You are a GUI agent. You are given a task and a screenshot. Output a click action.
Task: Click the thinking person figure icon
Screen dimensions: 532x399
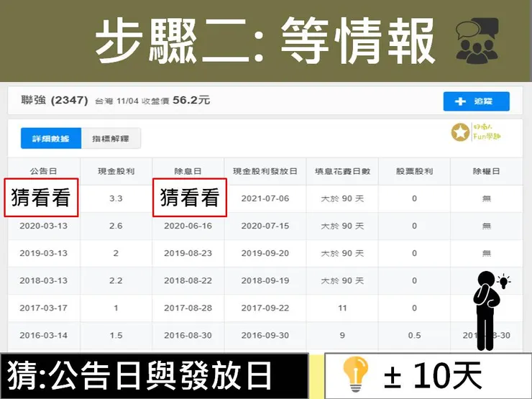click(x=487, y=311)
